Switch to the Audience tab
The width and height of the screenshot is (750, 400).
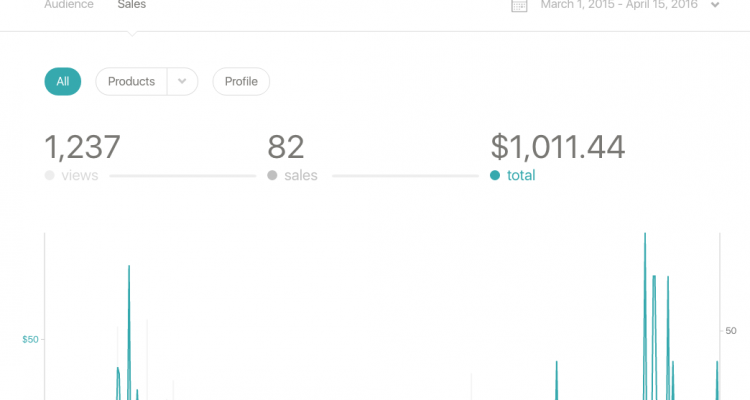[x=69, y=5]
